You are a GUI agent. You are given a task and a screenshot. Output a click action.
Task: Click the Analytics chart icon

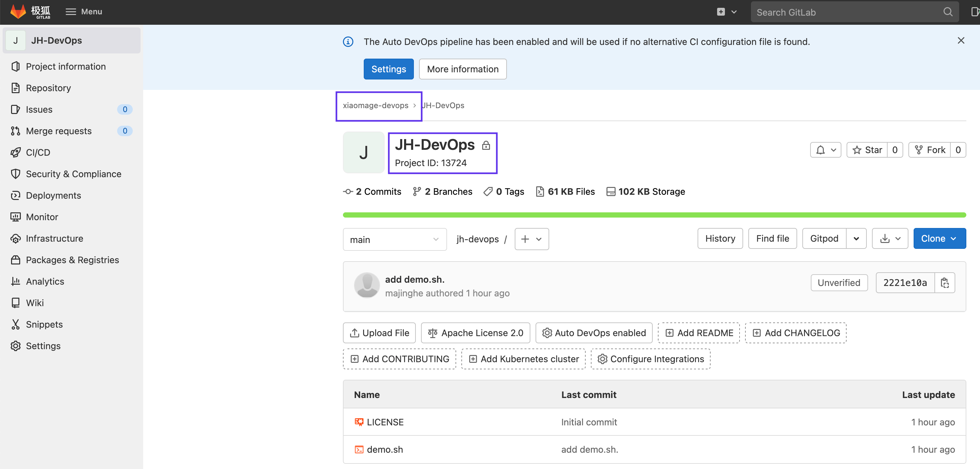(x=16, y=281)
